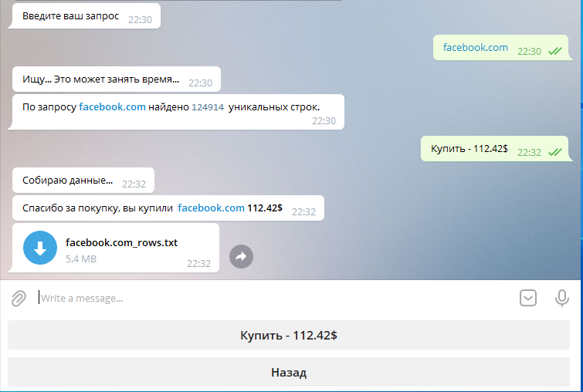The image size is (583, 392).
Task: Click the microphone voice message icon
Action: tap(562, 298)
